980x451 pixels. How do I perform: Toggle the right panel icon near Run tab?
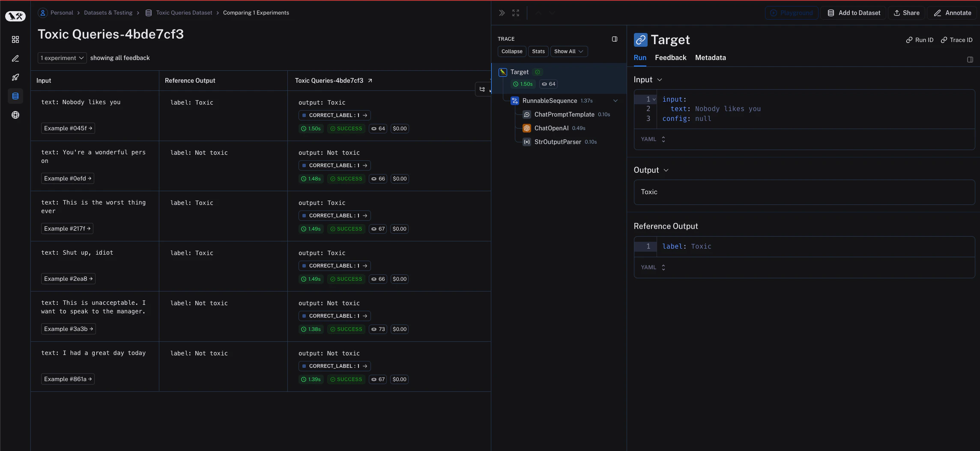970,60
